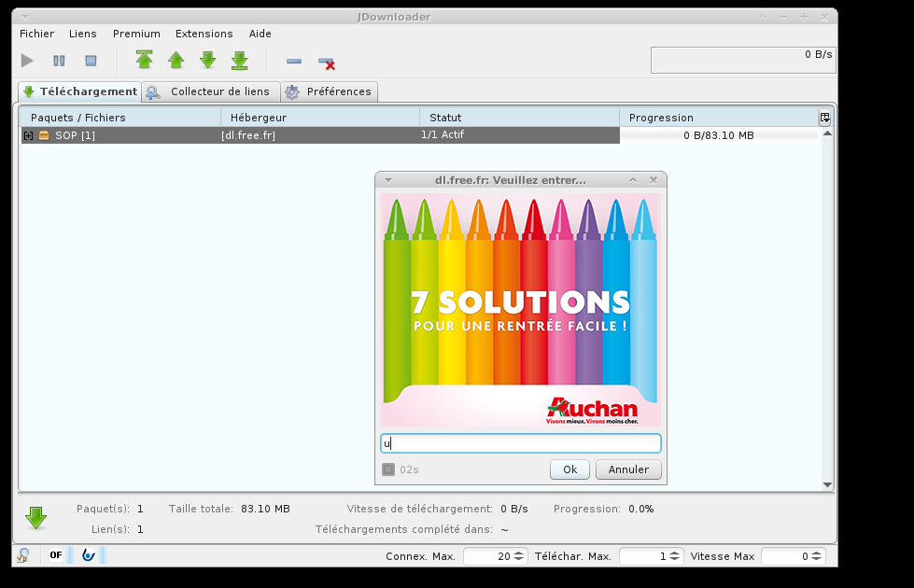Click the 02s countdown text
This screenshot has width=914, height=588.
[x=409, y=469]
